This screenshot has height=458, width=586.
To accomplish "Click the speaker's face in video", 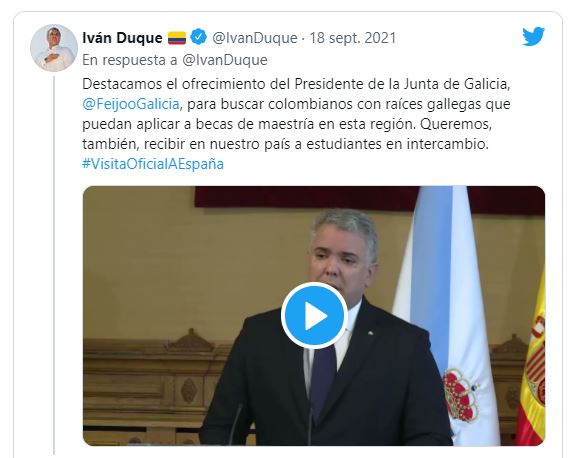I will click(x=342, y=254).
